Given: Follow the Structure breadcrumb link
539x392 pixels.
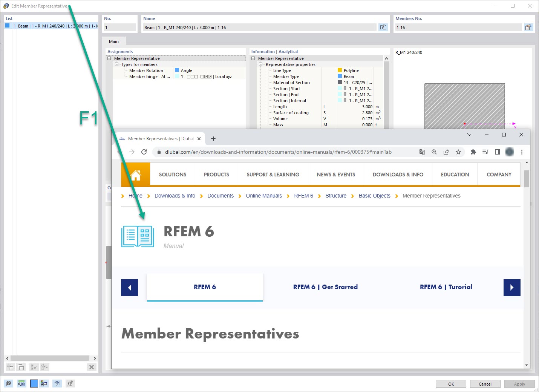Looking at the screenshot, I should pyautogui.click(x=336, y=196).
